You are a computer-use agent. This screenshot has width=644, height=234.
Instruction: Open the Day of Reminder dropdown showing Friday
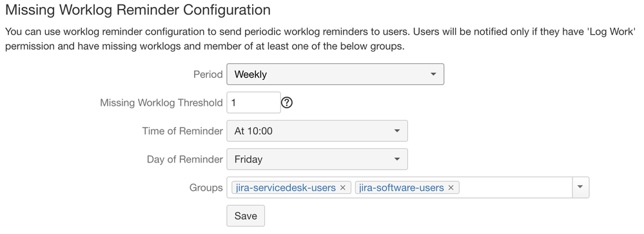pyautogui.click(x=317, y=159)
